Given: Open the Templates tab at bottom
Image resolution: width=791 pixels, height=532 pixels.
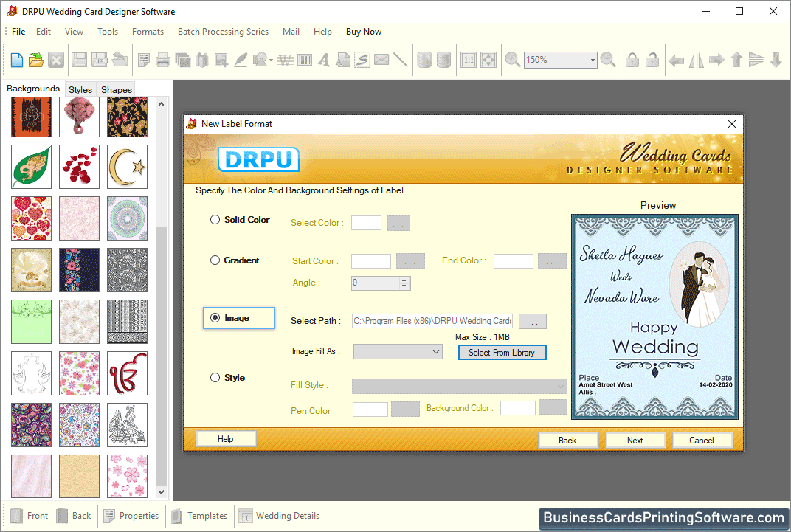Looking at the screenshot, I should click(x=200, y=516).
